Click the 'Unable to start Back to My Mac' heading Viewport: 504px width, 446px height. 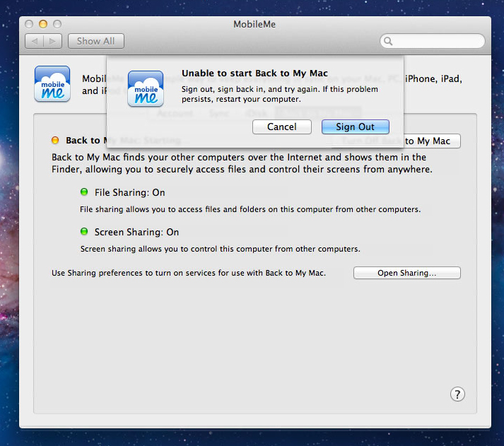254,74
